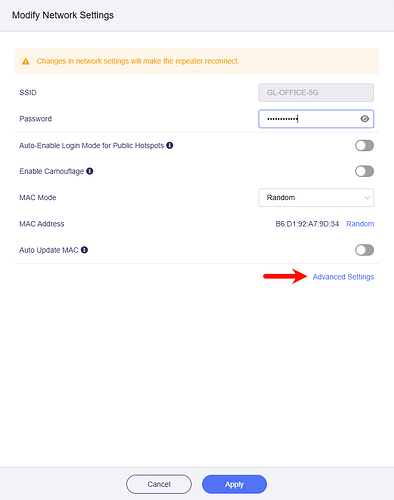Viewport: 394px width, 500px height.
Task: Generate new MAC via Random link
Action: pyautogui.click(x=360, y=224)
